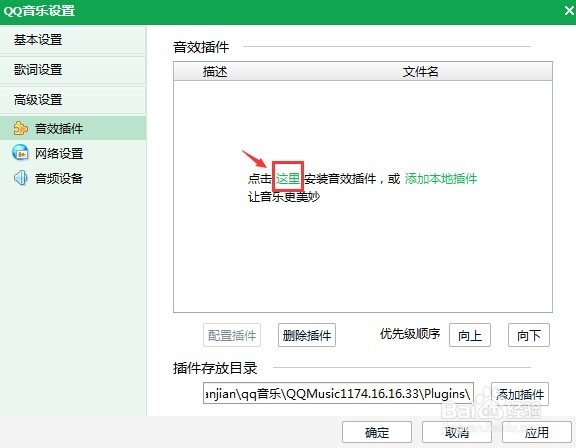The height and width of the screenshot is (448, 576).
Task: Click the 插件存放目录 heading
Action: pyautogui.click(x=215, y=368)
